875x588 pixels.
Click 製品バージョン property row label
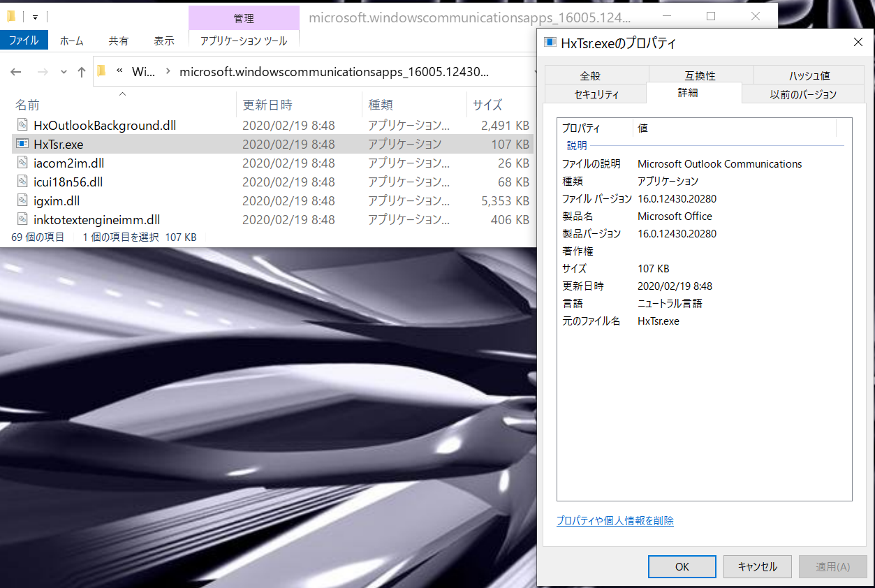click(591, 234)
